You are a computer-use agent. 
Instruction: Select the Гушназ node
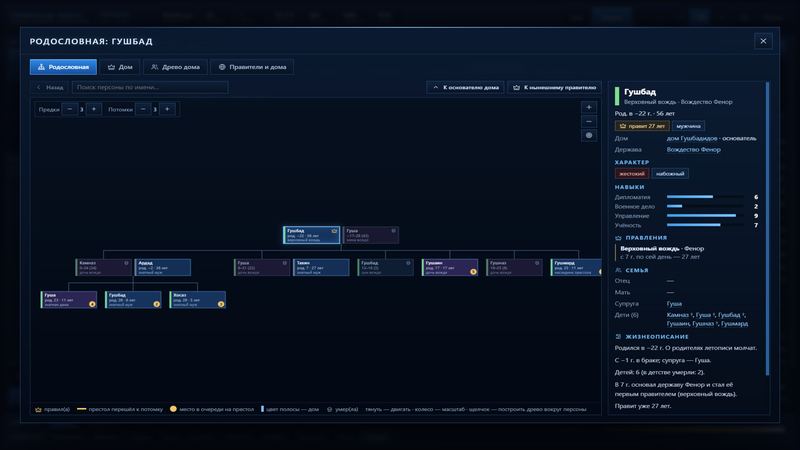coord(514,267)
